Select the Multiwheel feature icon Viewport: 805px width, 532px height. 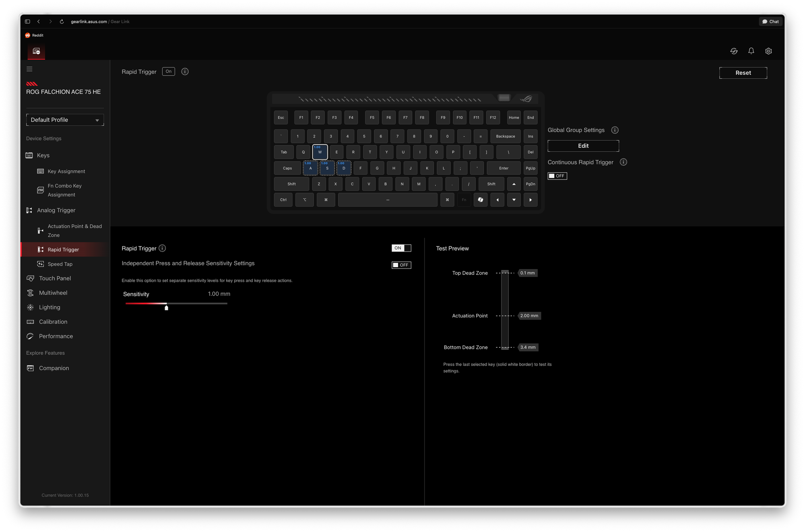30,293
